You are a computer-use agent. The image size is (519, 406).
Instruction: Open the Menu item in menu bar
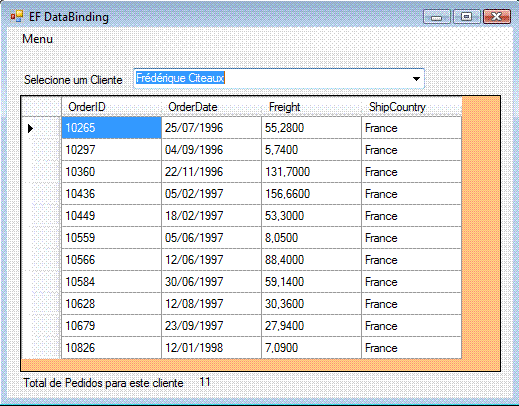(37, 39)
